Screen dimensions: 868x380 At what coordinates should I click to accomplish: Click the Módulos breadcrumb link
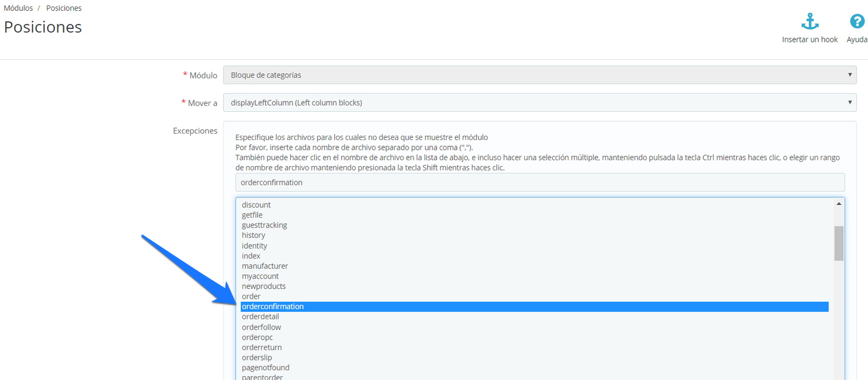[18, 8]
